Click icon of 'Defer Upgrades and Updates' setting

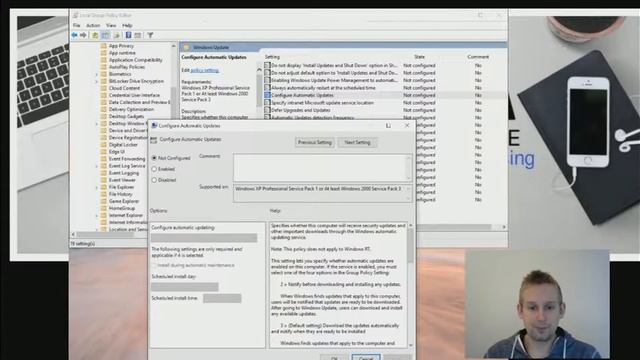[x=267, y=110]
